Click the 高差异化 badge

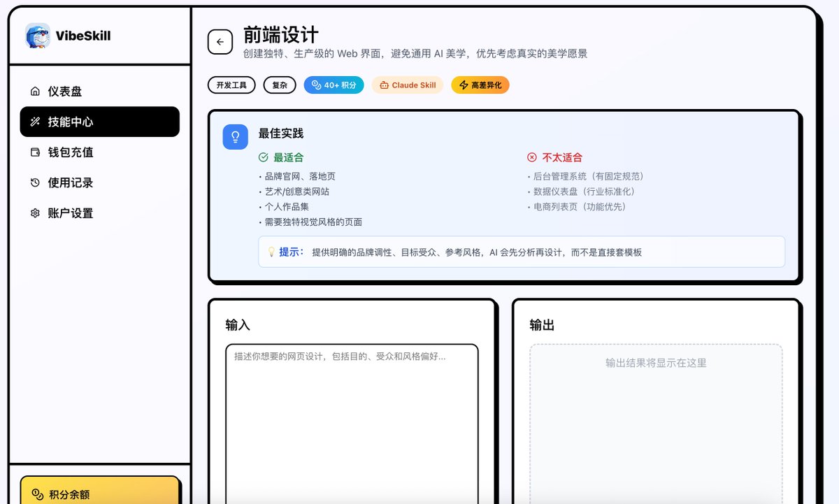coord(480,85)
